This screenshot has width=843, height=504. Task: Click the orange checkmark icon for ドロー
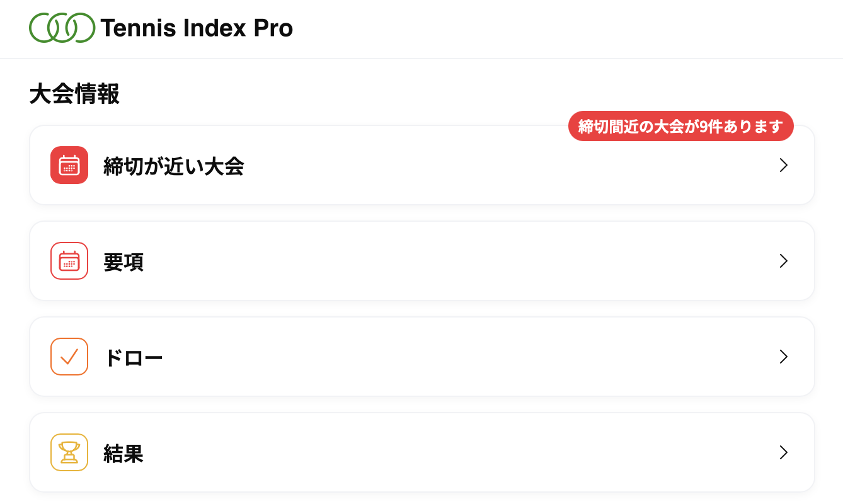click(69, 357)
